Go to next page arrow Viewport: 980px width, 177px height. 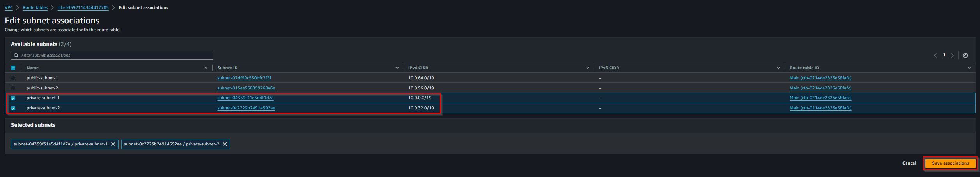(952, 56)
